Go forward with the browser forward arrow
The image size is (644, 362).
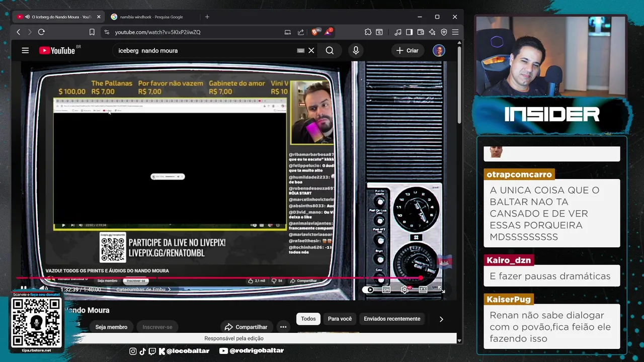(x=30, y=32)
